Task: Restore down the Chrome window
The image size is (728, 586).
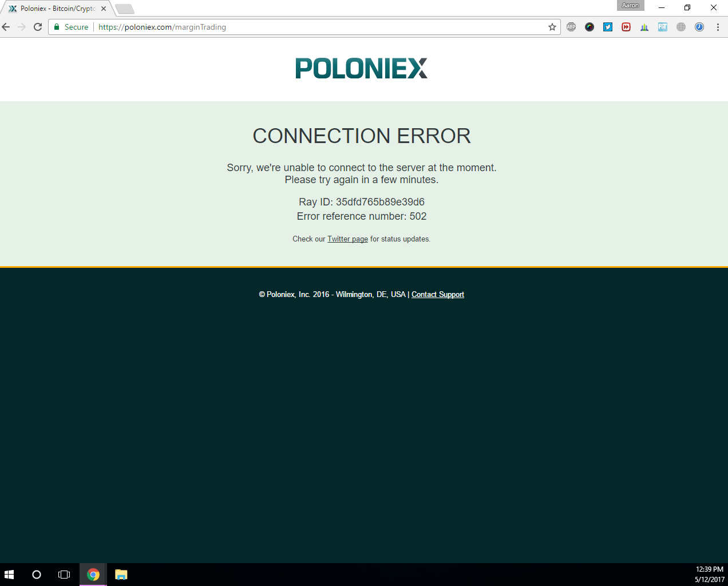Action: pos(687,7)
